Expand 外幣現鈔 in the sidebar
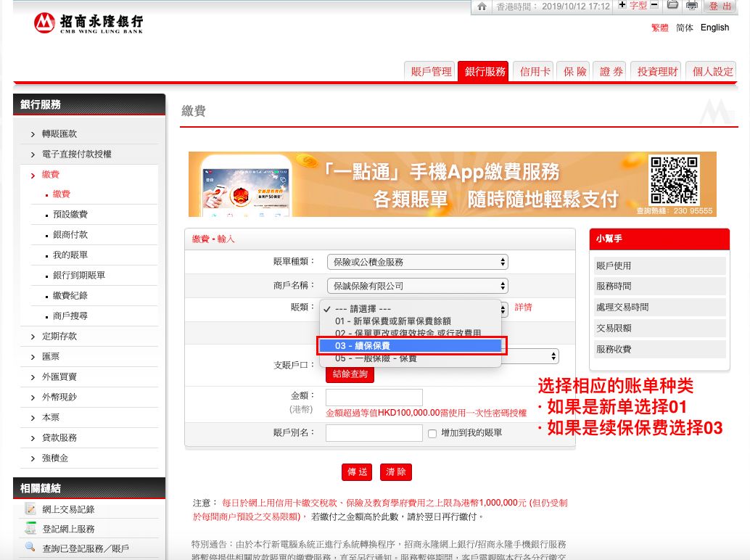Viewport: 750px width, 560px height. coord(59,397)
